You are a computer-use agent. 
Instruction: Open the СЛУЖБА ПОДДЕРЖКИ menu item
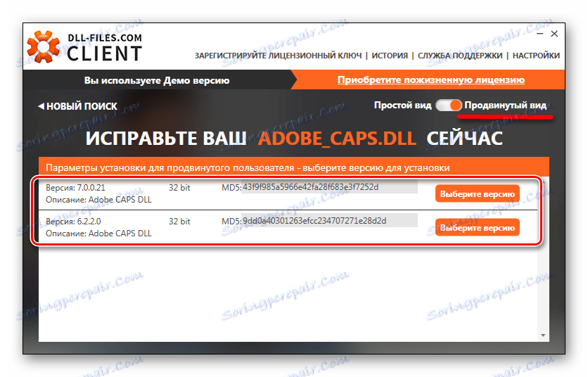click(x=460, y=56)
